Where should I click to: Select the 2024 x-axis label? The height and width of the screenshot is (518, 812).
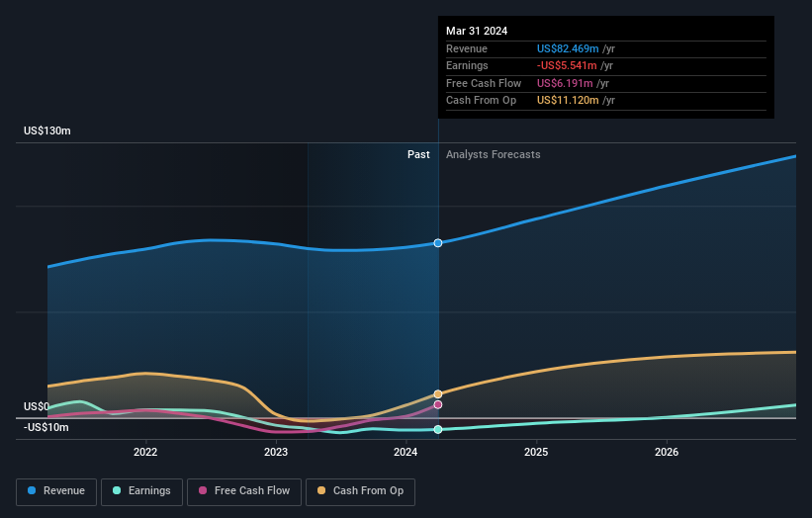[x=406, y=452]
